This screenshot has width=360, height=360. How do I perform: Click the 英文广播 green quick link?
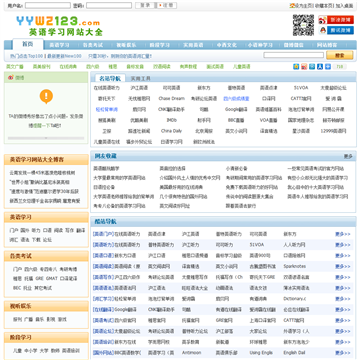[x=15, y=67]
